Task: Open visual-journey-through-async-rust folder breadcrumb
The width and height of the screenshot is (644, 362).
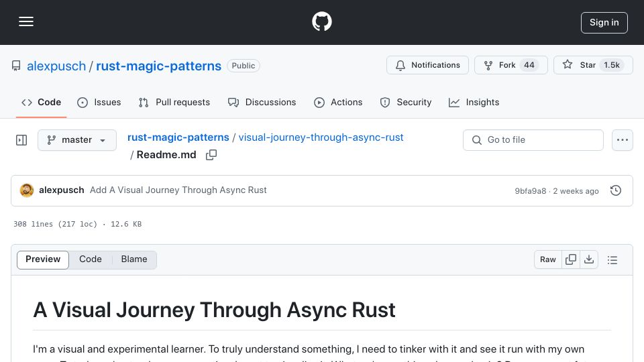Action: point(321,137)
